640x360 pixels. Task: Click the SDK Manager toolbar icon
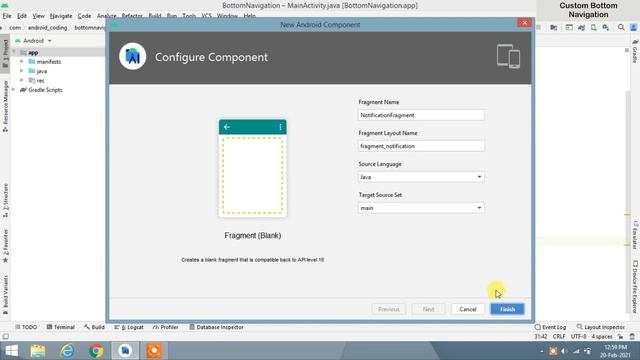click(x=606, y=27)
